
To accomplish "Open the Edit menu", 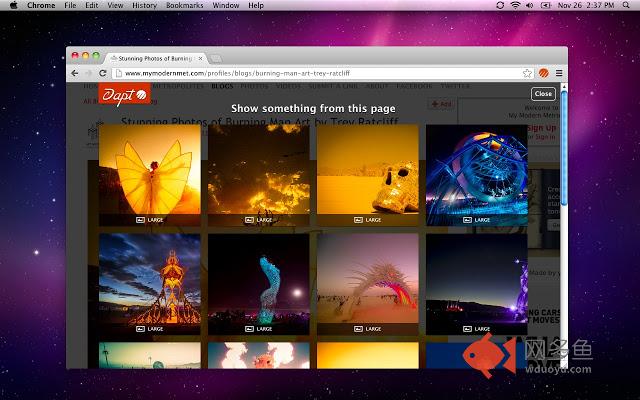I will tap(91, 5).
